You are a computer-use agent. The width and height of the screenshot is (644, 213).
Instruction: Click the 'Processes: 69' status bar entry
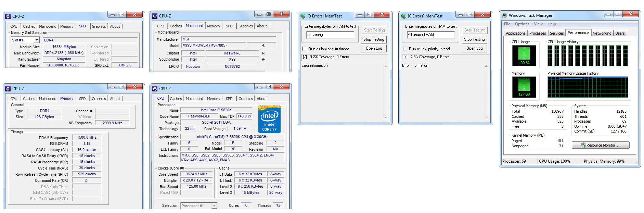click(x=514, y=161)
